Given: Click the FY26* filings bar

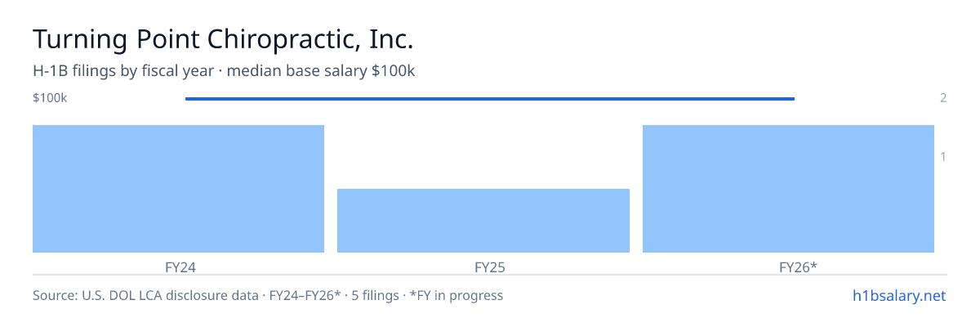Looking at the screenshot, I should coord(788,189).
